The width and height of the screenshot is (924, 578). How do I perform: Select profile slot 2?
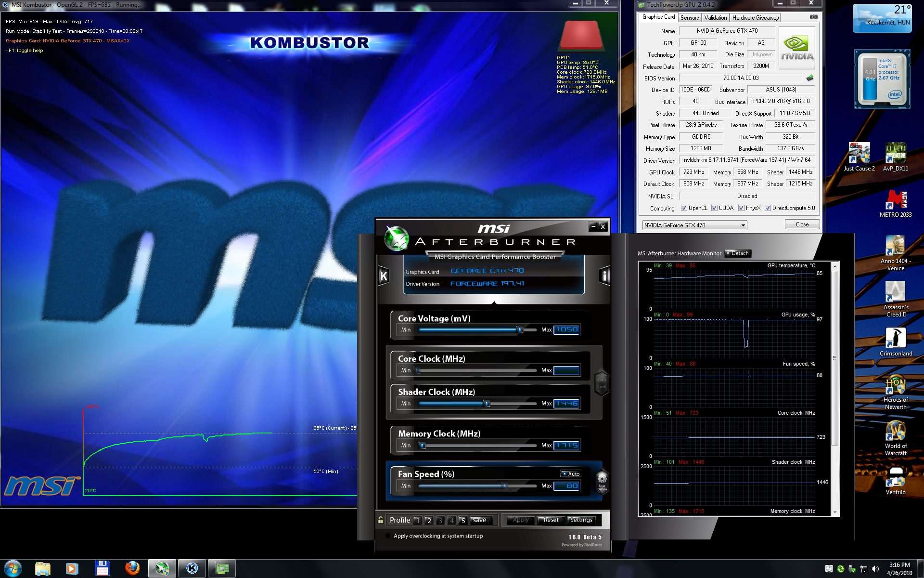(x=429, y=520)
